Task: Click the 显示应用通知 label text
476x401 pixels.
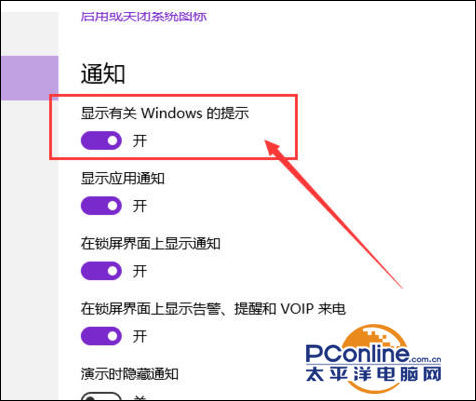Action: coord(123,178)
